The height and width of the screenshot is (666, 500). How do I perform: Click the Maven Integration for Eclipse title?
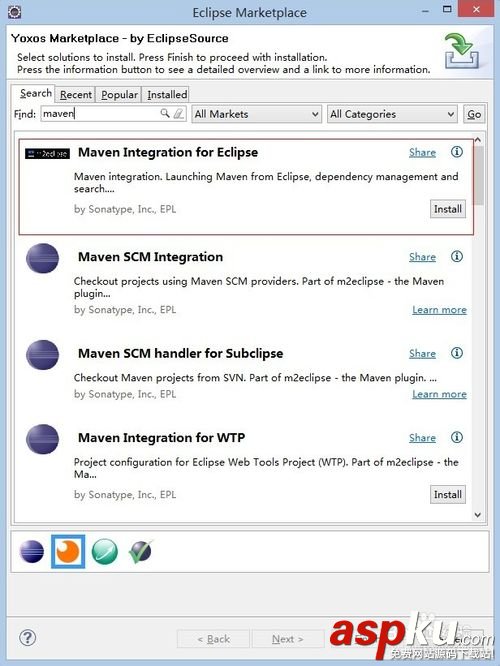click(x=168, y=152)
